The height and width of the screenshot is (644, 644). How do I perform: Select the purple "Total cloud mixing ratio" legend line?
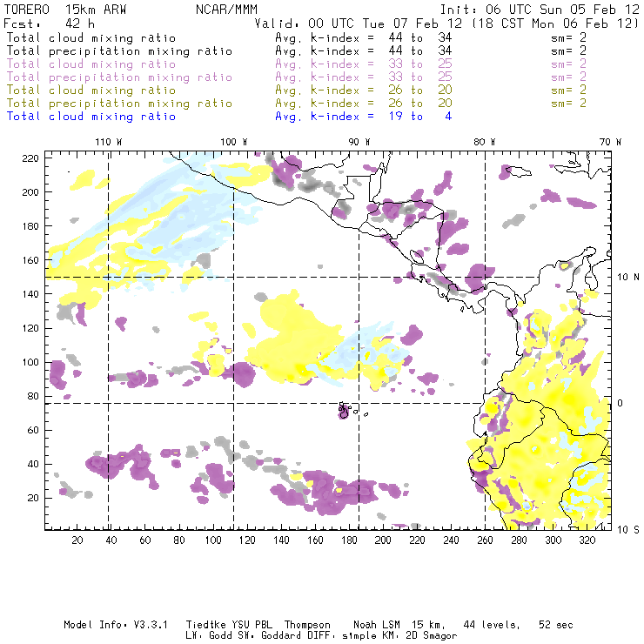click(x=91, y=64)
